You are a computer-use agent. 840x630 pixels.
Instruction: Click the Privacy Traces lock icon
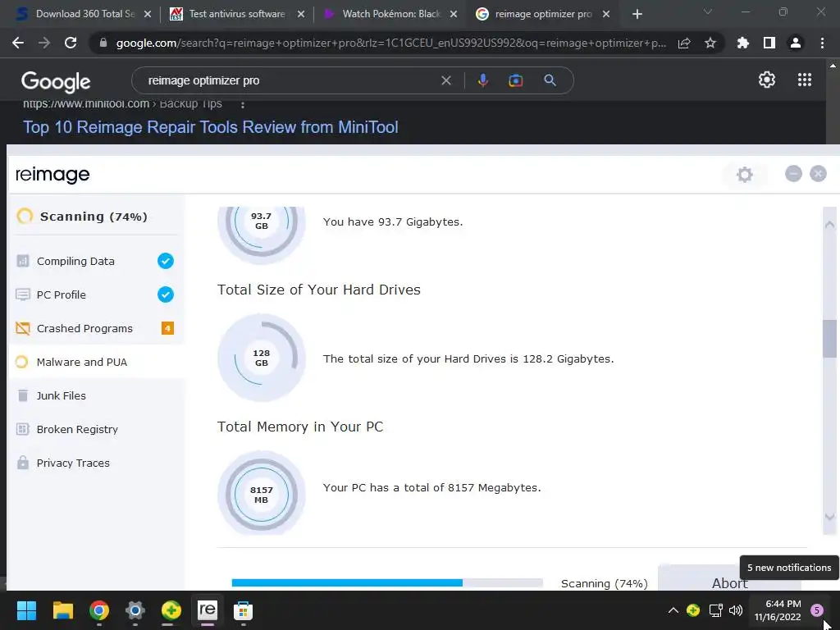point(22,463)
